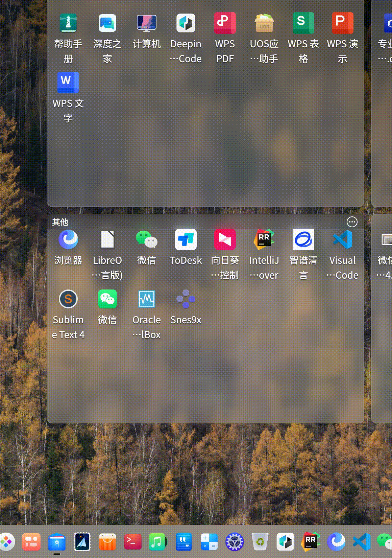Image resolution: width=392 pixels, height=558 pixels.
Task: Launch the orange shopping bag App Store
Action: [x=107, y=542]
